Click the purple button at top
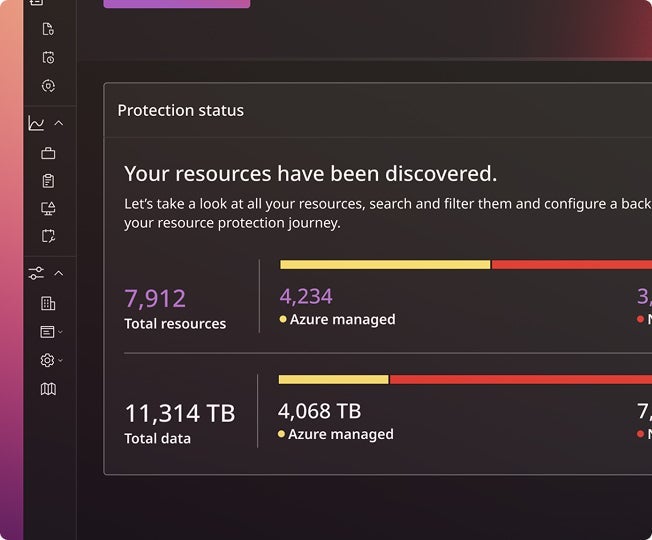 pos(177,4)
